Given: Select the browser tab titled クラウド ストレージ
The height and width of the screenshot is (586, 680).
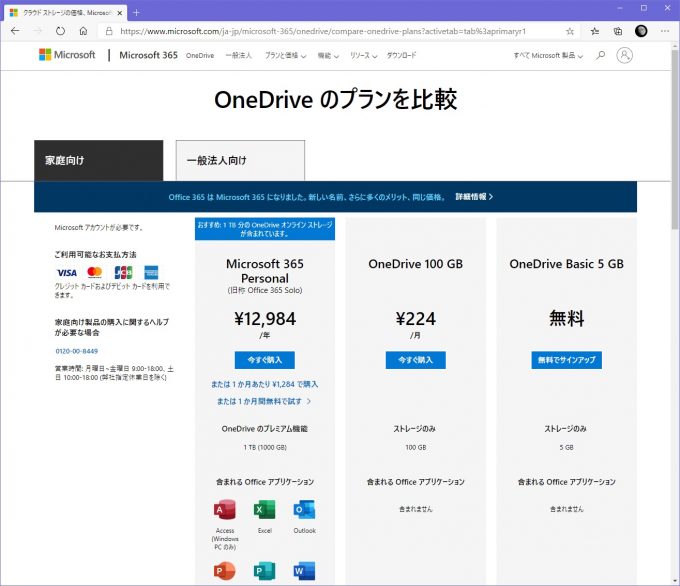Looking at the screenshot, I should click(x=65, y=13).
